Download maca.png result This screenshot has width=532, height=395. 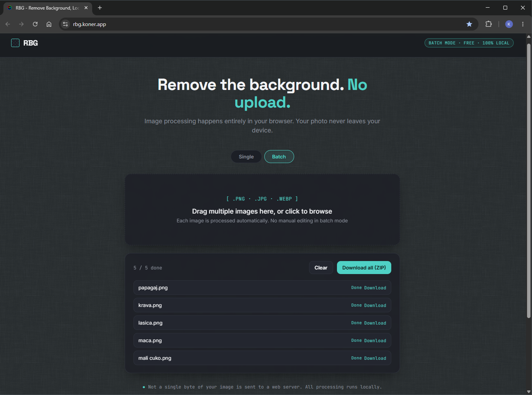(x=375, y=341)
